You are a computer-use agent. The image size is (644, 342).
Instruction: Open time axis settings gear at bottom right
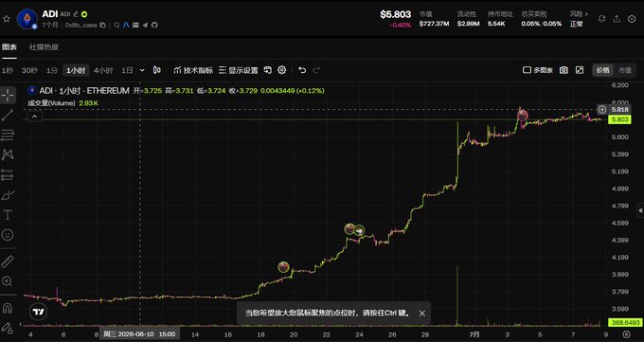point(626,334)
